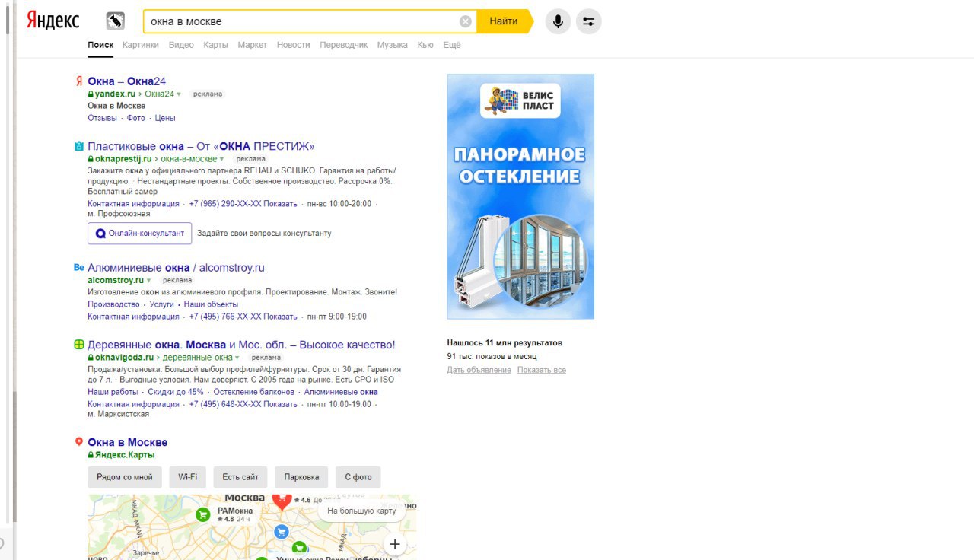Zoom in map with plus button
This screenshot has width=974, height=560.
coord(395,544)
